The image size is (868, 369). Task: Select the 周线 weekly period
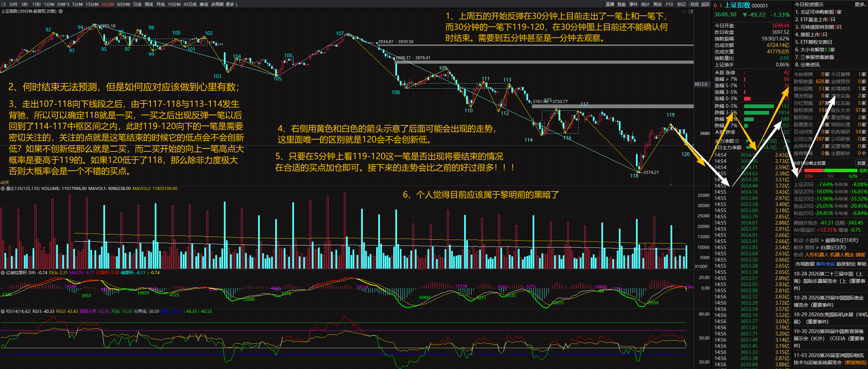[149, 4]
